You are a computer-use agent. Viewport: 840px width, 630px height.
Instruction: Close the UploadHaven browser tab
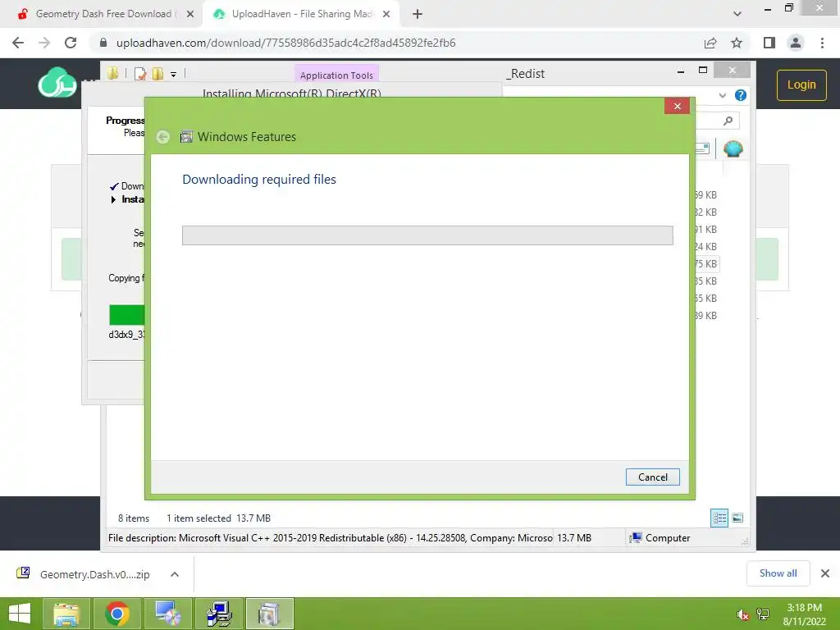coord(386,15)
